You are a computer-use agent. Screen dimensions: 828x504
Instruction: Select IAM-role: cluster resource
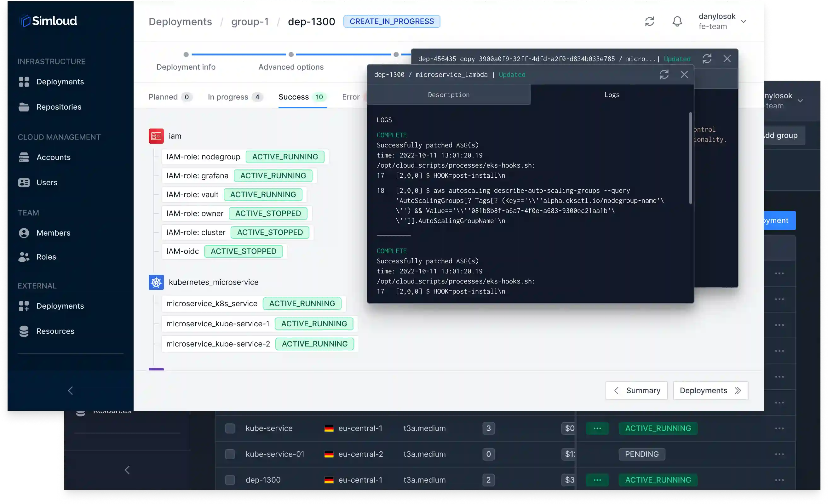pos(238,232)
